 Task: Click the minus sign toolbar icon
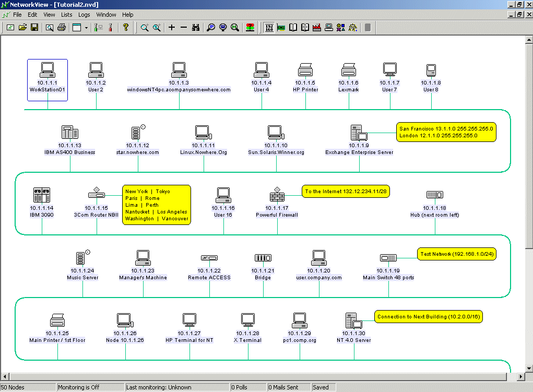(x=183, y=28)
